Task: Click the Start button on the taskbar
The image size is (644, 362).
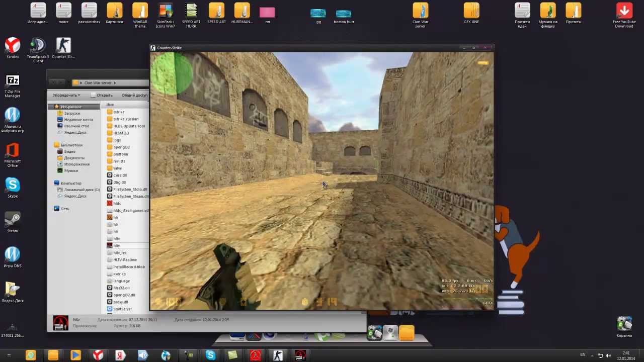Action: pyautogui.click(x=9, y=355)
